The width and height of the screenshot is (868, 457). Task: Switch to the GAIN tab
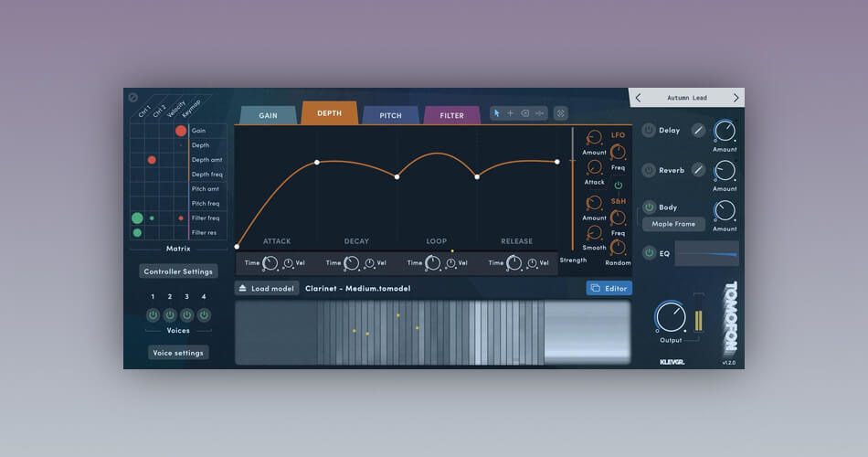[x=268, y=115]
